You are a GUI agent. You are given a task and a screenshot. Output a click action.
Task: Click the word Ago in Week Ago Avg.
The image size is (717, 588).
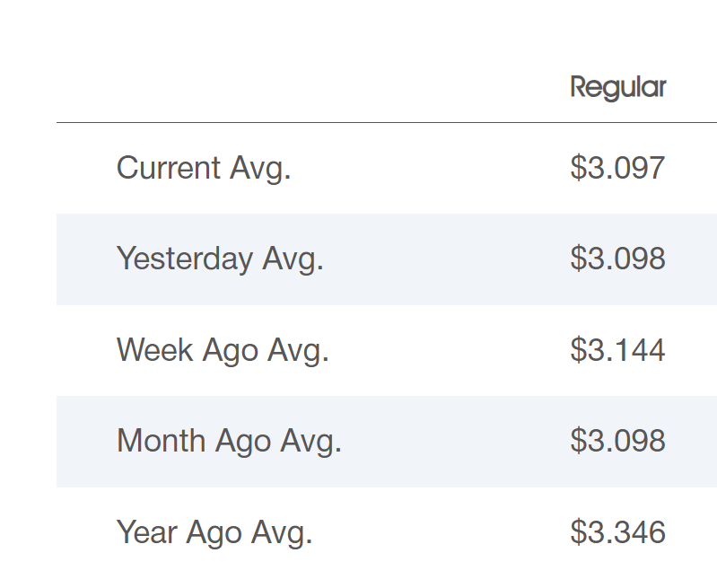pos(231,352)
